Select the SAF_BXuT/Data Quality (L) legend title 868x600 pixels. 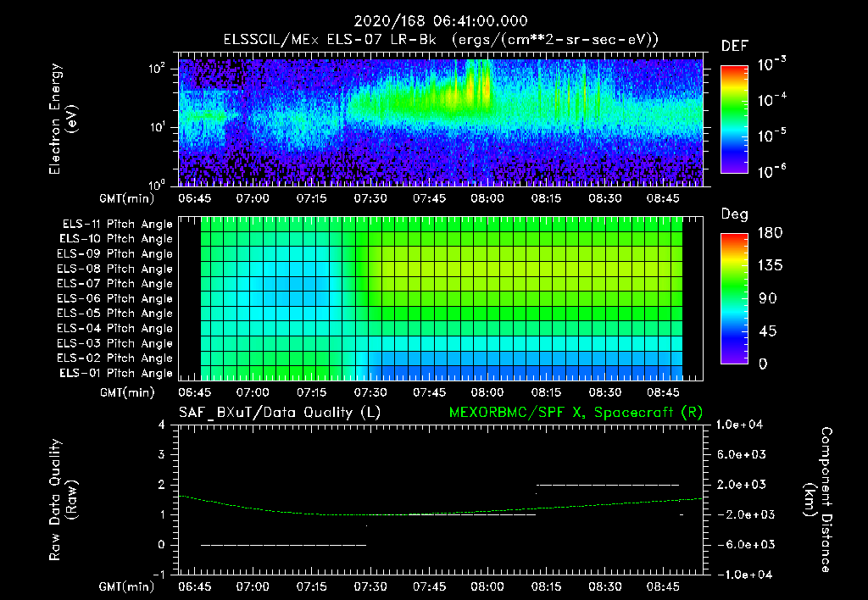point(280,413)
